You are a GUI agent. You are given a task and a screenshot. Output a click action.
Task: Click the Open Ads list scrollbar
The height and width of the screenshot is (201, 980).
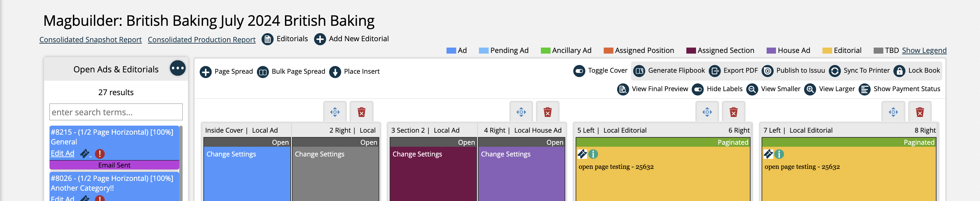(181, 163)
